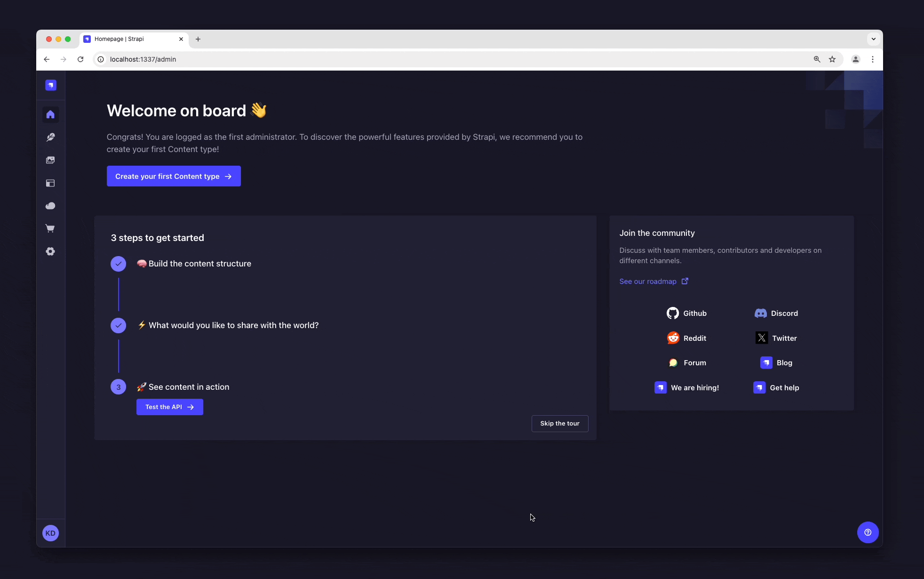Click the Strapi logo icon top-left
The height and width of the screenshot is (579, 924).
51,85
